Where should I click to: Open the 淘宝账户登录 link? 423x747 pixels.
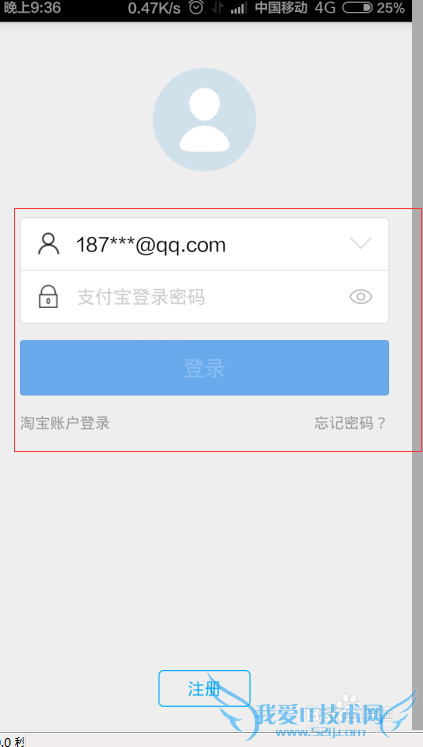click(x=65, y=423)
